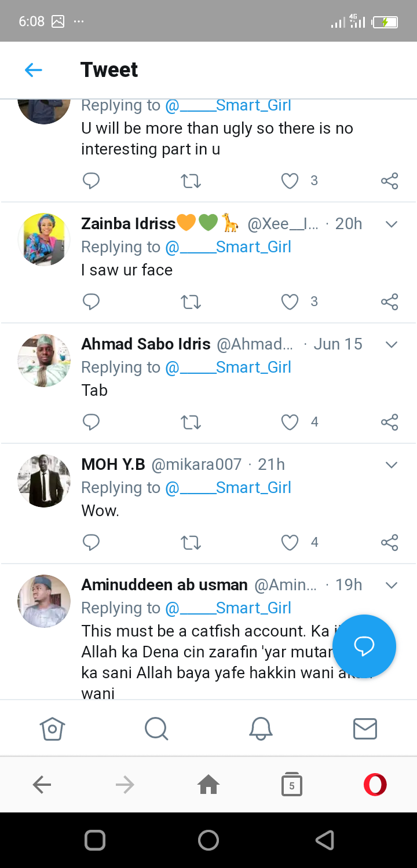The width and height of the screenshot is (417, 868).
Task: Expand options chevron on Aminuddeen ab usman's tweet
Action: [392, 586]
